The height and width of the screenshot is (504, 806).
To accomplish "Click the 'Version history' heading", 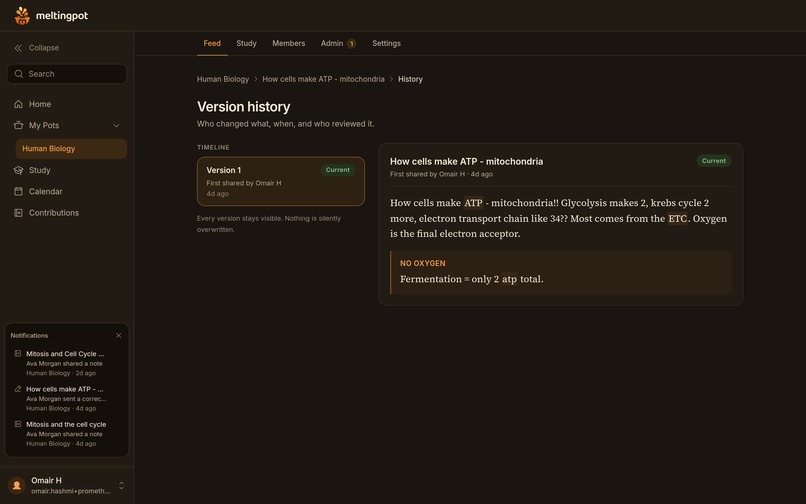I will click(244, 107).
